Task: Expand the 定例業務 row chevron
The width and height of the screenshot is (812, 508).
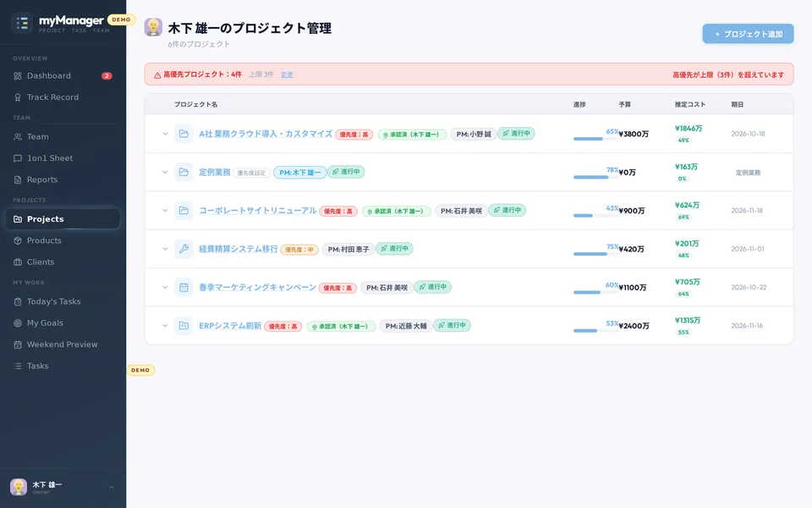Action: point(165,172)
